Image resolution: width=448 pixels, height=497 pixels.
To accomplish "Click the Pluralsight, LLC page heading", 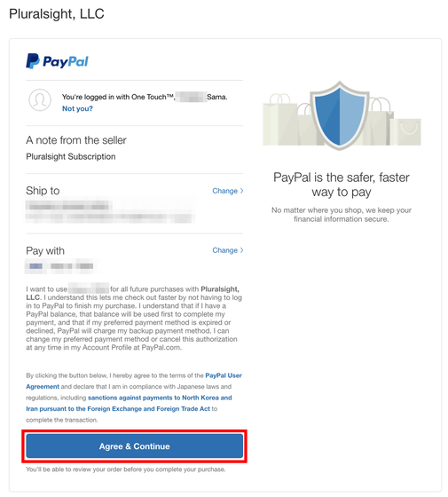I will [57, 13].
